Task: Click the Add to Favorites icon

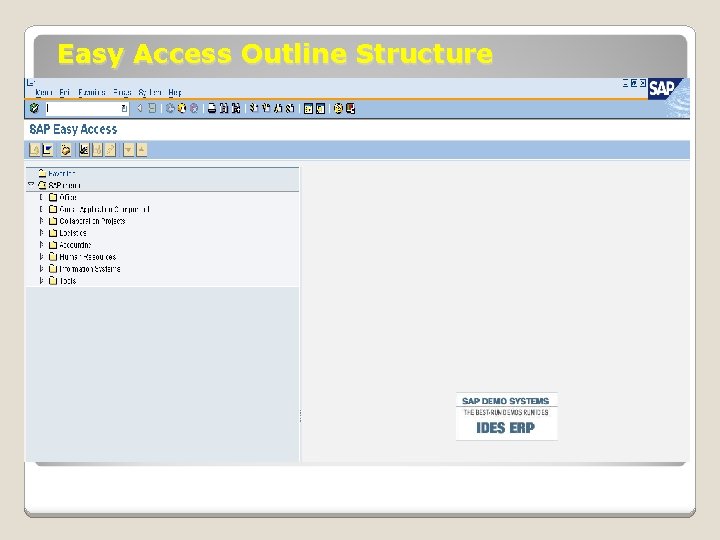Action: (x=84, y=150)
